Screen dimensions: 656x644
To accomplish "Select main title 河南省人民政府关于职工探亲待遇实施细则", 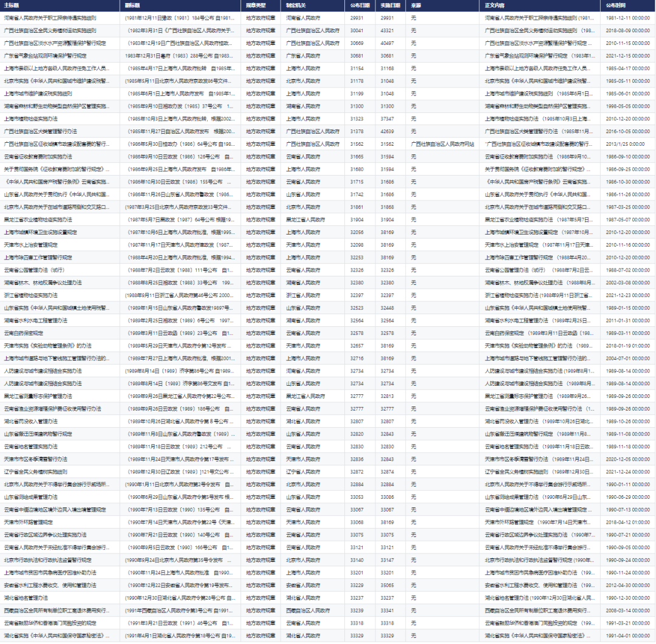I will coord(50,18).
